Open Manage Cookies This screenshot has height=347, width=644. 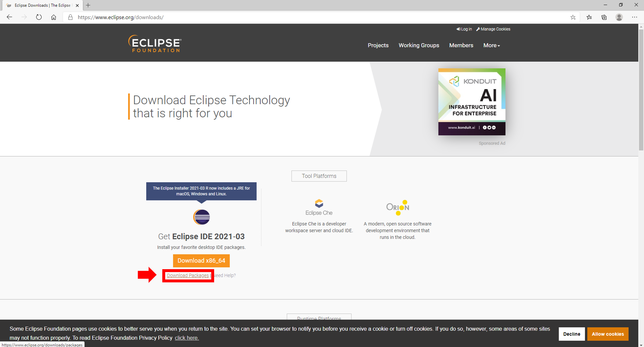[x=493, y=29]
